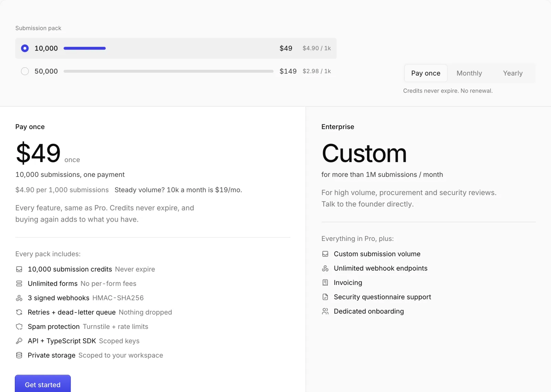Switch to the Pay once billing tab

pos(426,73)
